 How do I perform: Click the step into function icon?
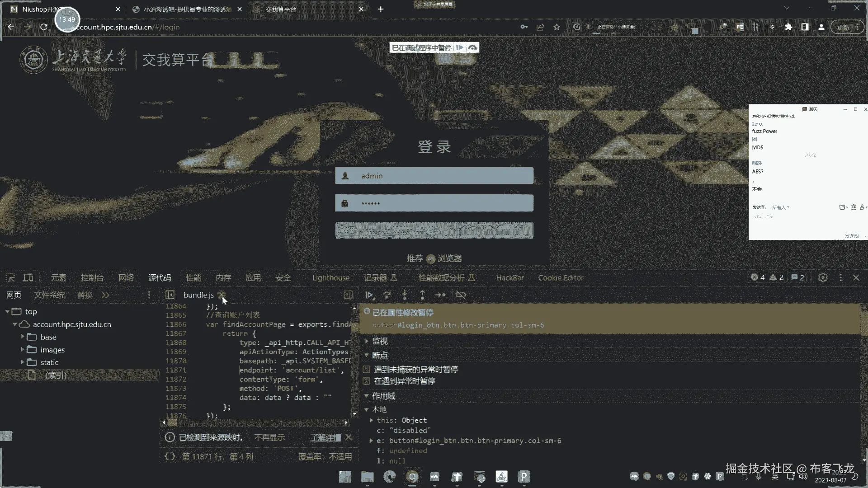coord(405,295)
